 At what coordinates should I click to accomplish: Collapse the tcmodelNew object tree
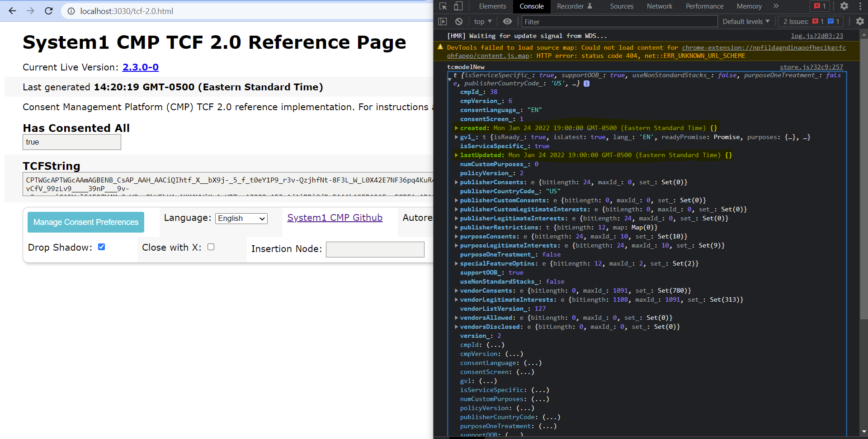pos(450,79)
